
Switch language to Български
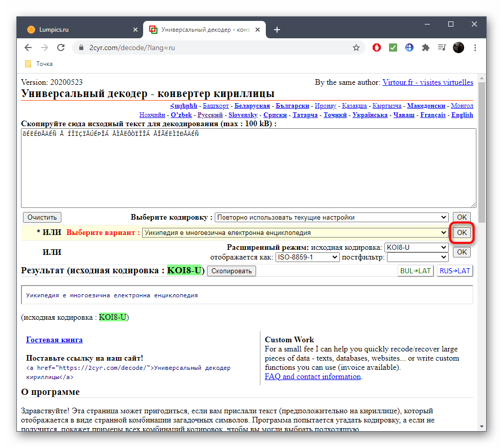point(292,106)
